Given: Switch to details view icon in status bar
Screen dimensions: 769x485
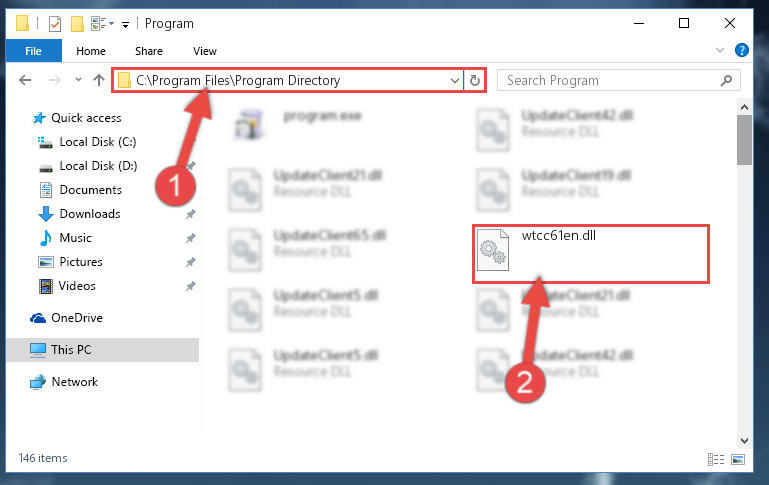Looking at the screenshot, I should coord(716,459).
